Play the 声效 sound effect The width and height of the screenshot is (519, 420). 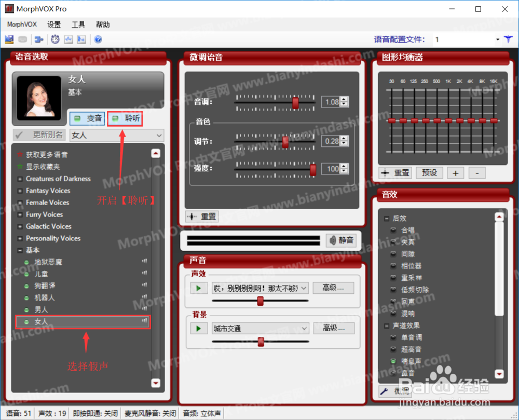[x=199, y=288]
